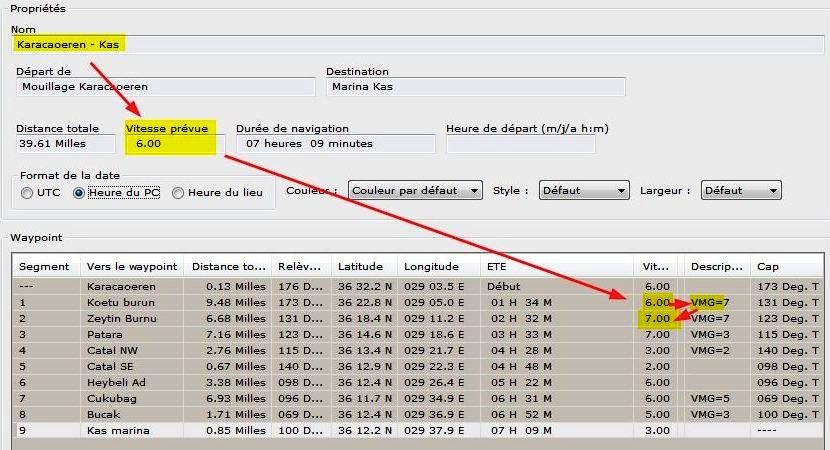Click the Distance to... column header
830x450 pixels.
pyautogui.click(x=228, y=267)
